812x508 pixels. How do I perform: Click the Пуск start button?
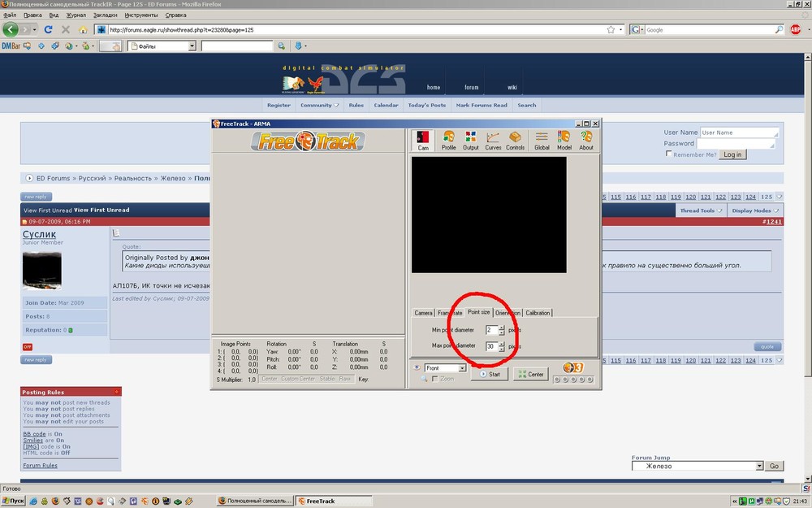tap(14, 501)
